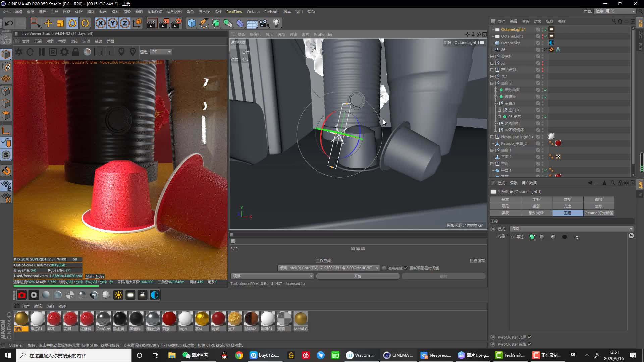Pause the Live Viewer render
This screenshot has width=644, height=362.
(x=42, y=52)
